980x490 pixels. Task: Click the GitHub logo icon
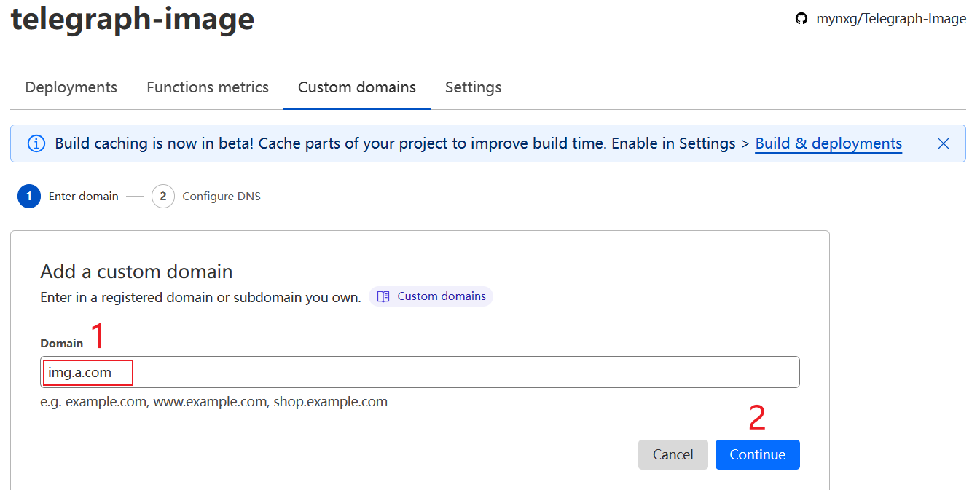click(x=801, y=19)
